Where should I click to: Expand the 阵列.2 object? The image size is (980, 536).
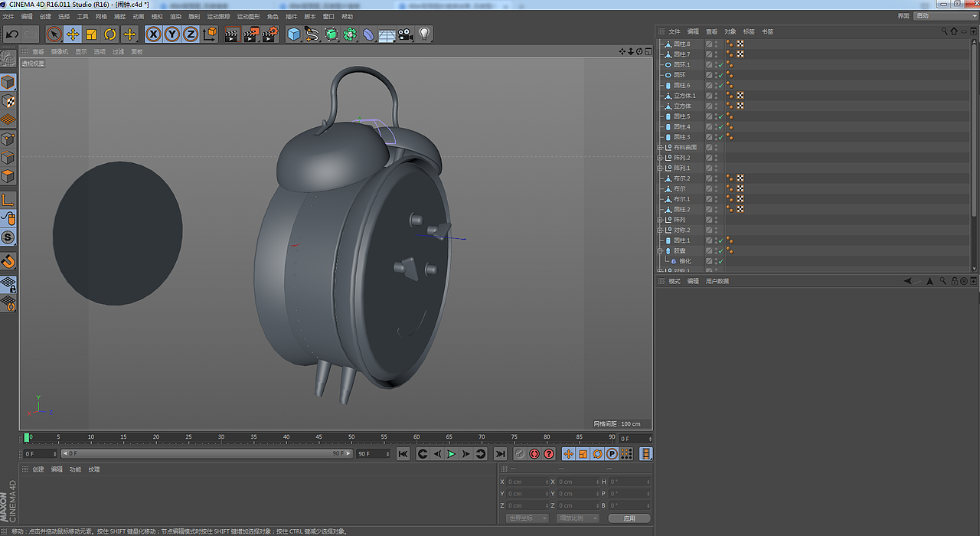click(x=660, y=158)
